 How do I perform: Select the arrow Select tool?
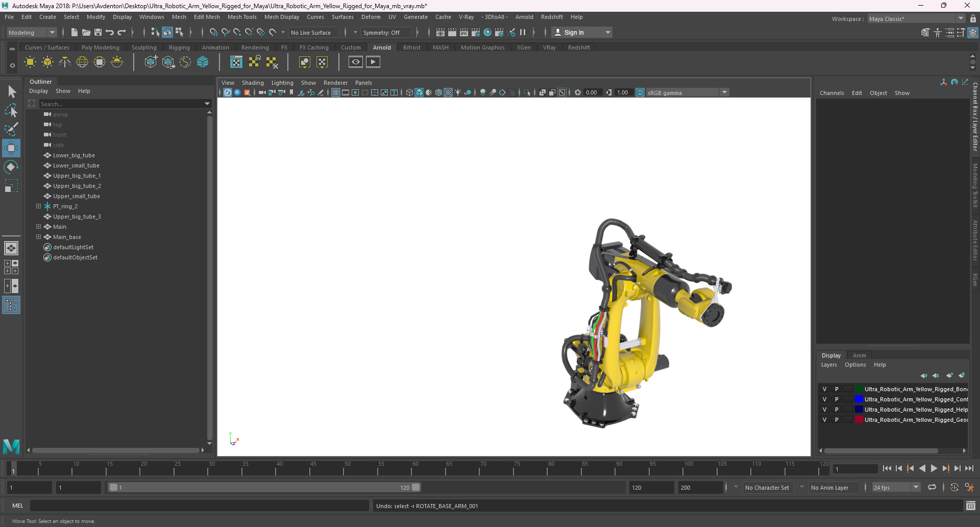11,92
